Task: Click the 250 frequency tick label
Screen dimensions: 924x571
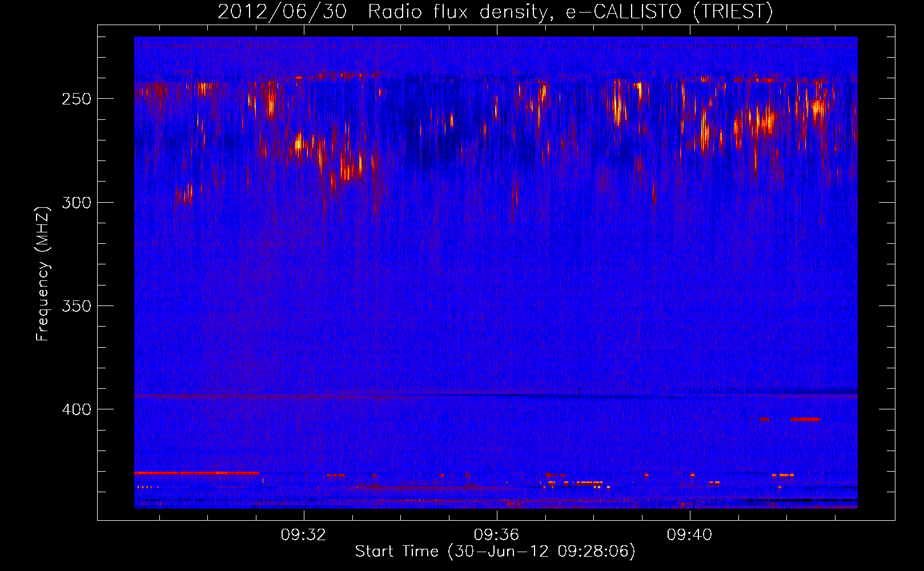Action: tap(77, 99)
